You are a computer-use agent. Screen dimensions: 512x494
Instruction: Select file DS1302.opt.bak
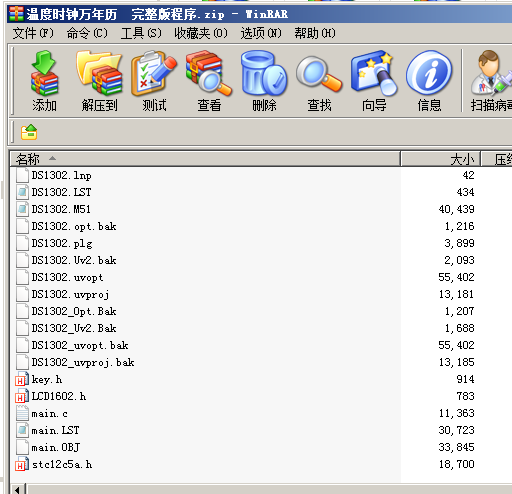click(74, 226)
